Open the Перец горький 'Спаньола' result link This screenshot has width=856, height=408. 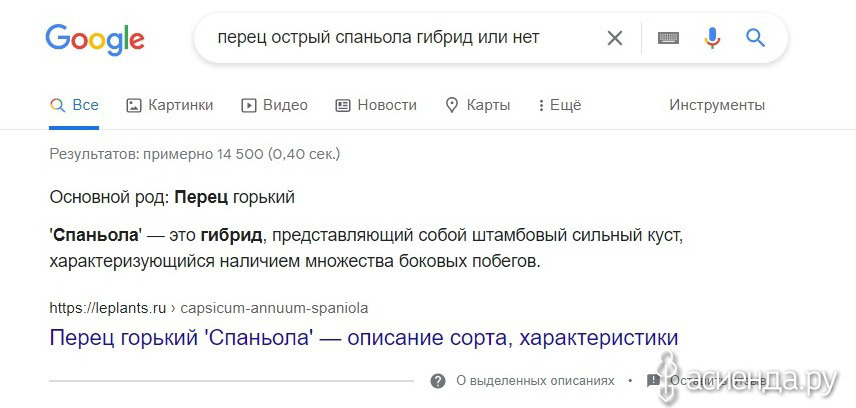click(x=364, y=338)
